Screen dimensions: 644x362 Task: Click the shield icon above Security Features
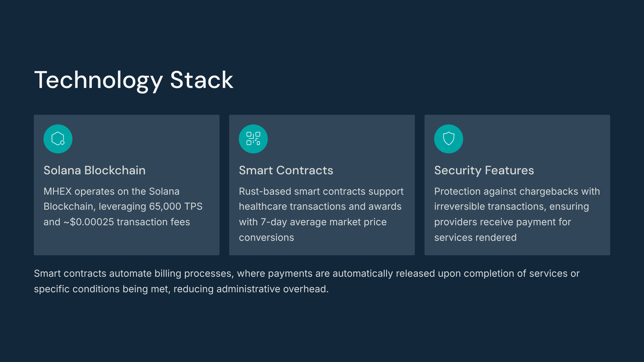pos(449,139)
